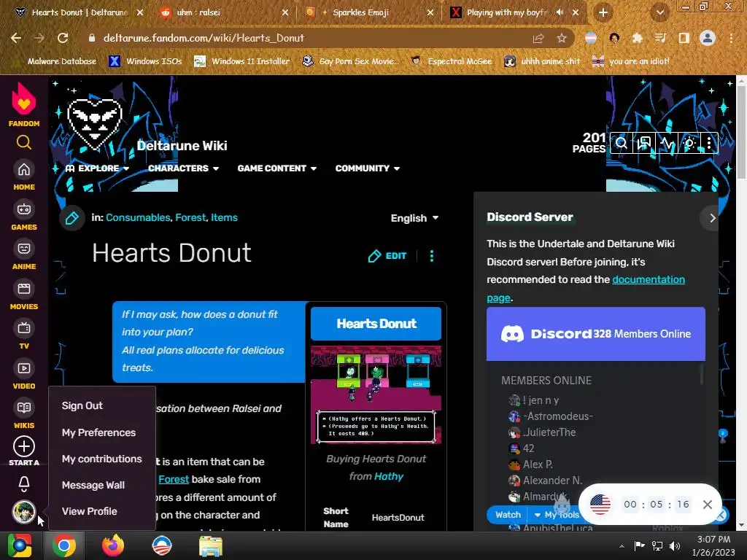Open the Items category link
Viewport: 747px width, 560px height.
click(224, 217)
